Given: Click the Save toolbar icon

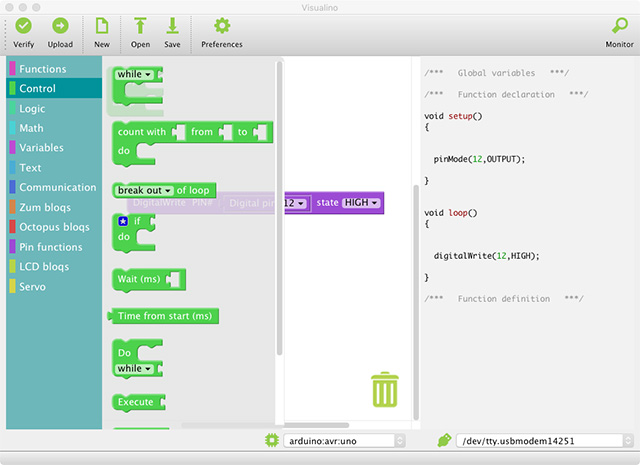Looking at the screenshot, I should click(172, 26).
